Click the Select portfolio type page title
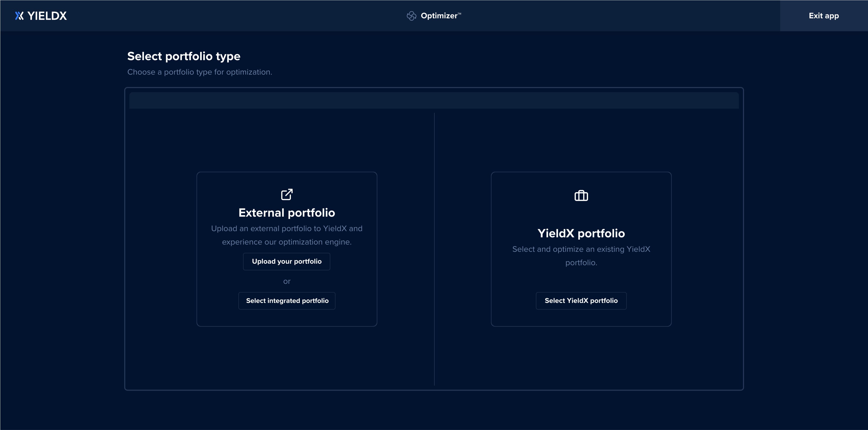 (184, 56)
